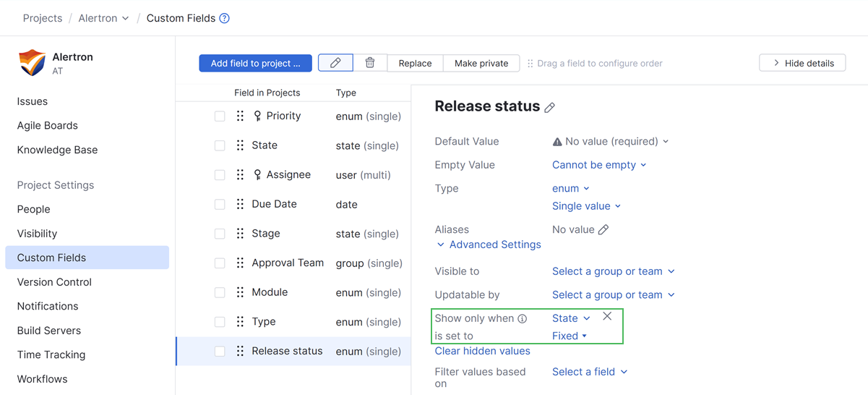Go to Workflows in project settings

click(42, 379)
